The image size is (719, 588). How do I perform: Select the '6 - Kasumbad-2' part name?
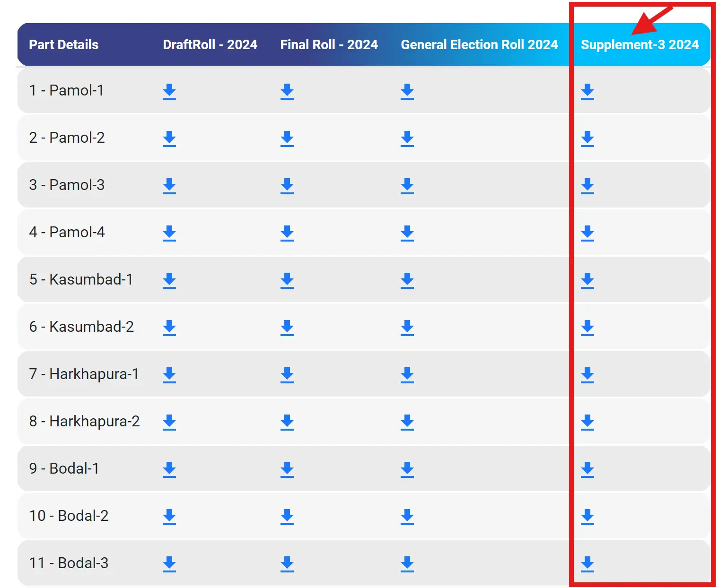tap(81, 327)
